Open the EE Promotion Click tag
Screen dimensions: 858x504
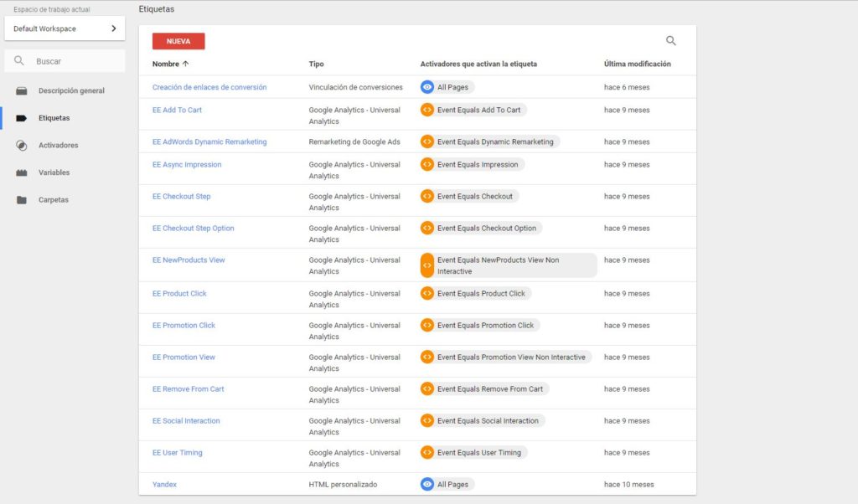[x=183, y=325]
